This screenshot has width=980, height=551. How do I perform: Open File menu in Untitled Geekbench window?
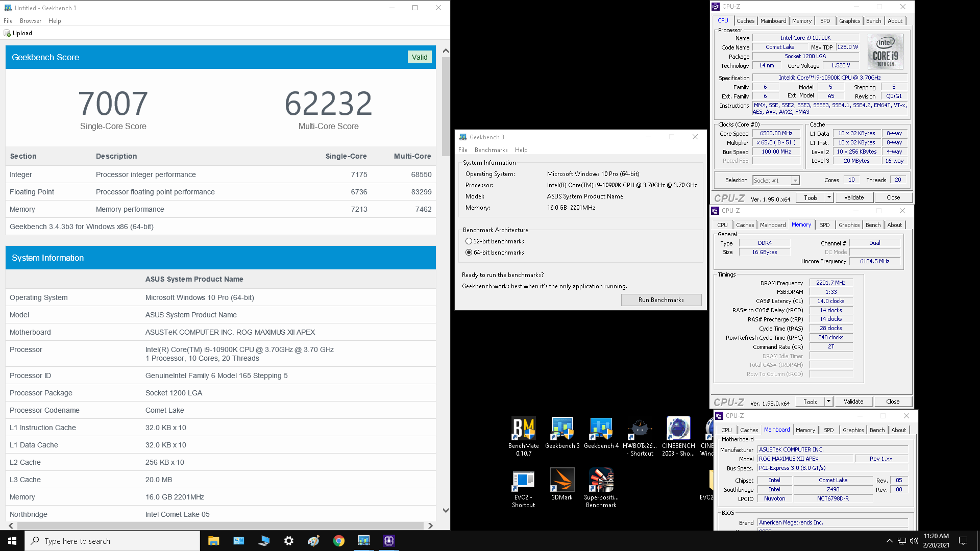point(8,21)
